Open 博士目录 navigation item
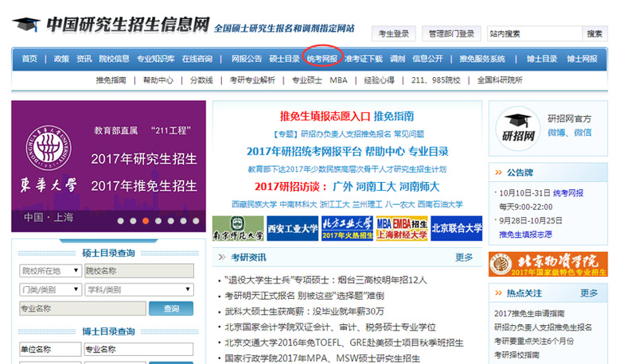The width and height of the screenshot is (635, 364). coord(542,59)
